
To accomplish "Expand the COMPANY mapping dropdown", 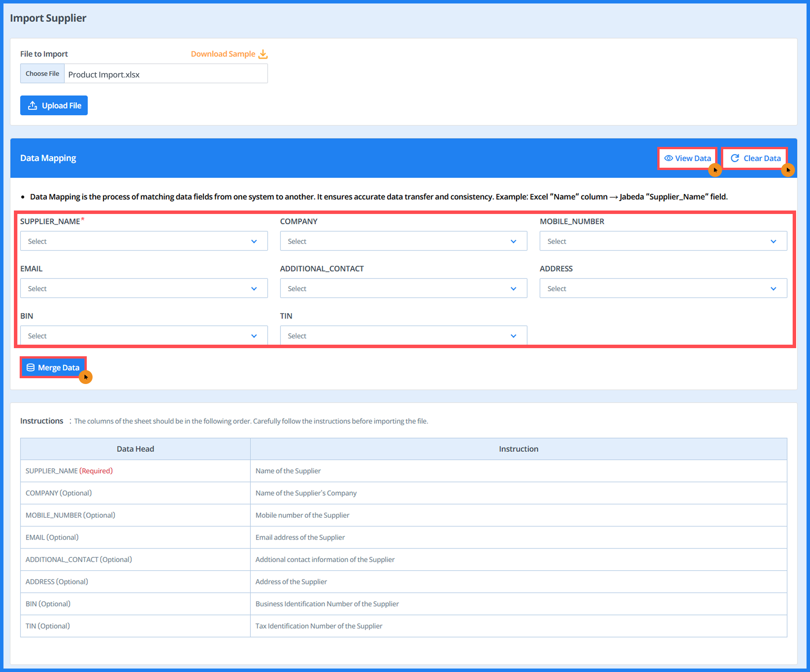I will point(403,241).
